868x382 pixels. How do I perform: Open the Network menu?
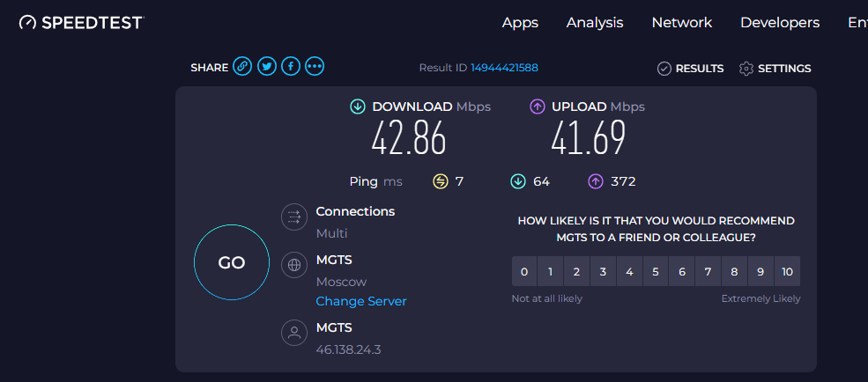coord(681,23)
